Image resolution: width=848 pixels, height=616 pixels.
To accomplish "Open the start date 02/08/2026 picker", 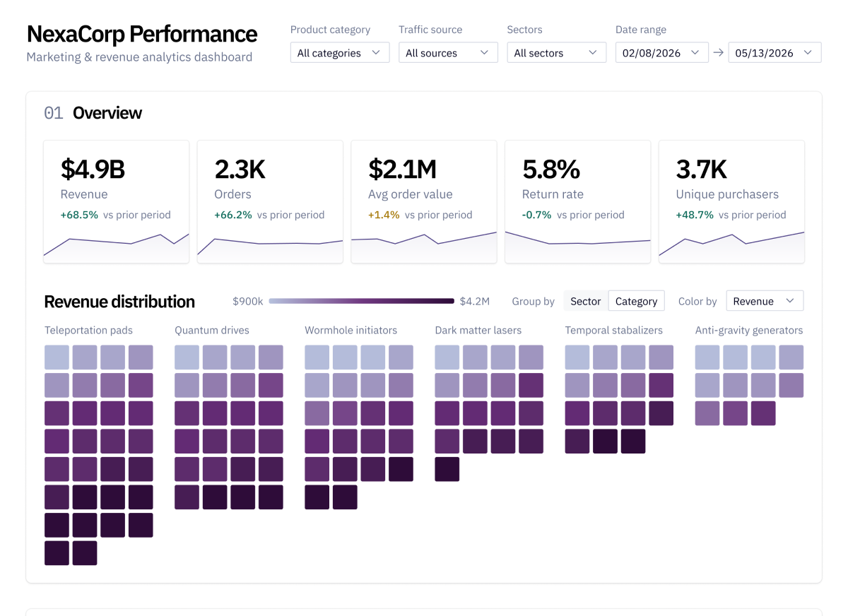I will (x=662, y=53).
